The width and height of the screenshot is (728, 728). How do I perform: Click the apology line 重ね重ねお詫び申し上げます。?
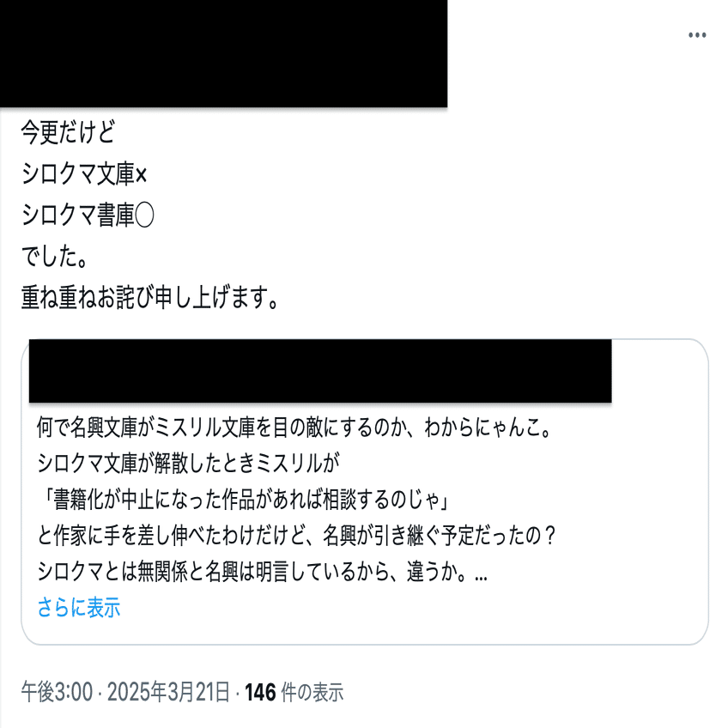click(150, 297)
